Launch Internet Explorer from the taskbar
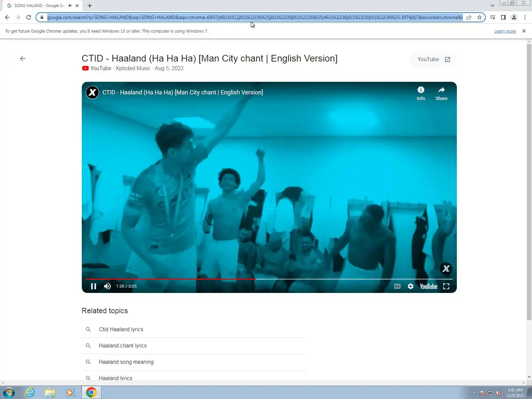Image resolution: width=532 pixels, height=399 pixels. click(x=30, y=393)
